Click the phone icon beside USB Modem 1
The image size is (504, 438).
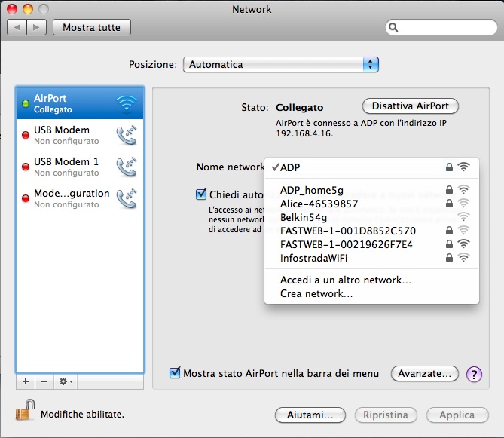tap(127, 167)
